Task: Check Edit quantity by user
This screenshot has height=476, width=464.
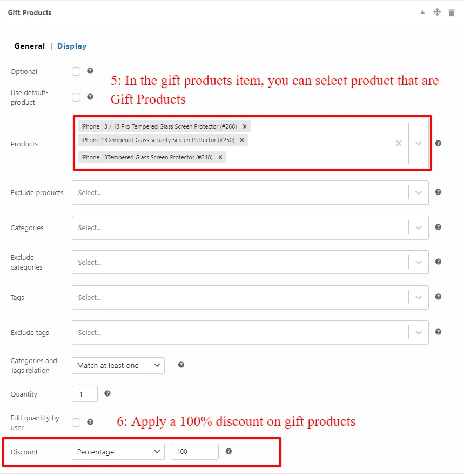Action: point(76,423)
